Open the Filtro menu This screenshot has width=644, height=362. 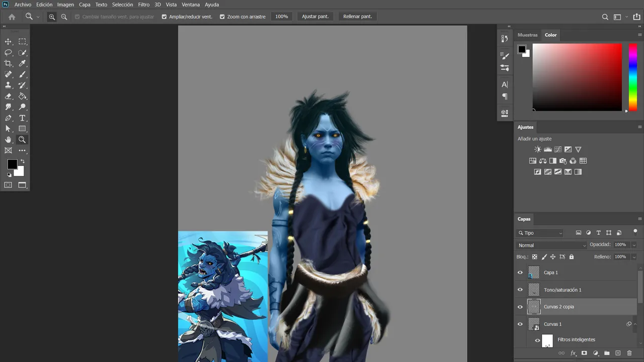144,5
